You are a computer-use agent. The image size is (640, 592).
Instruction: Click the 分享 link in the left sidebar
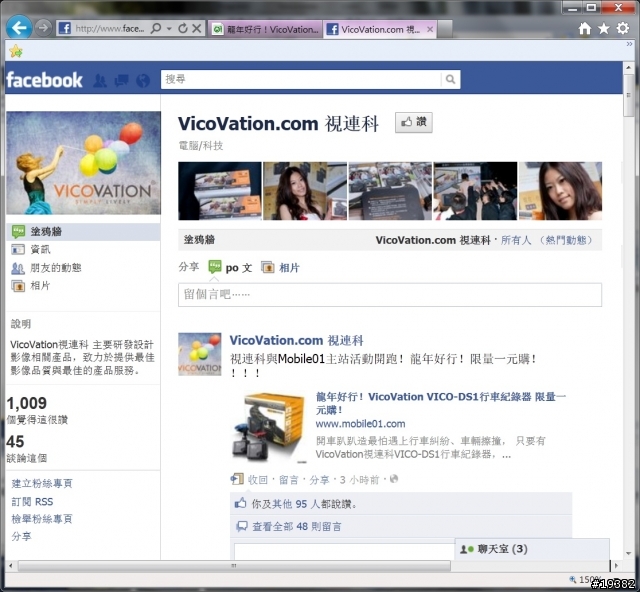(x=21, y=536)
